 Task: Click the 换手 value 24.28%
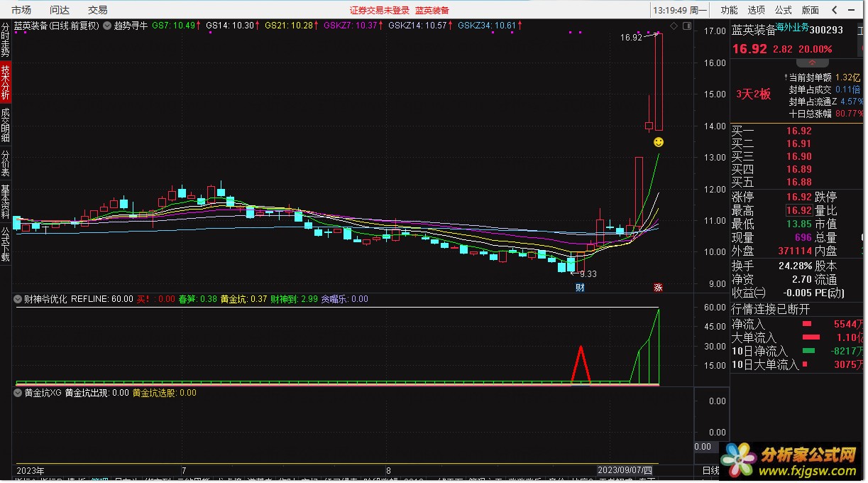tap(795, 266)
